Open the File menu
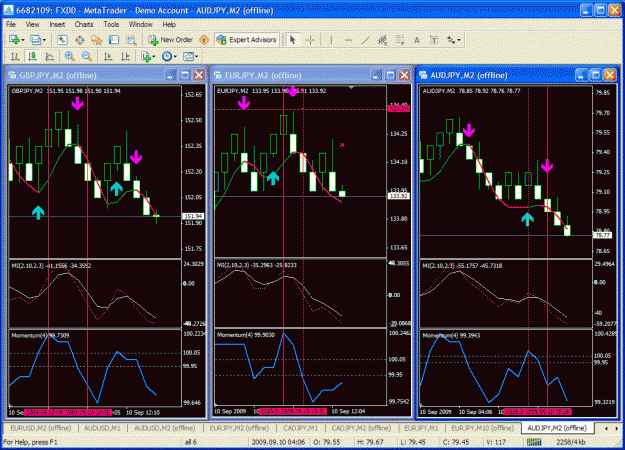The width and height of the screenshot is (625, 450). coord(11,24)
